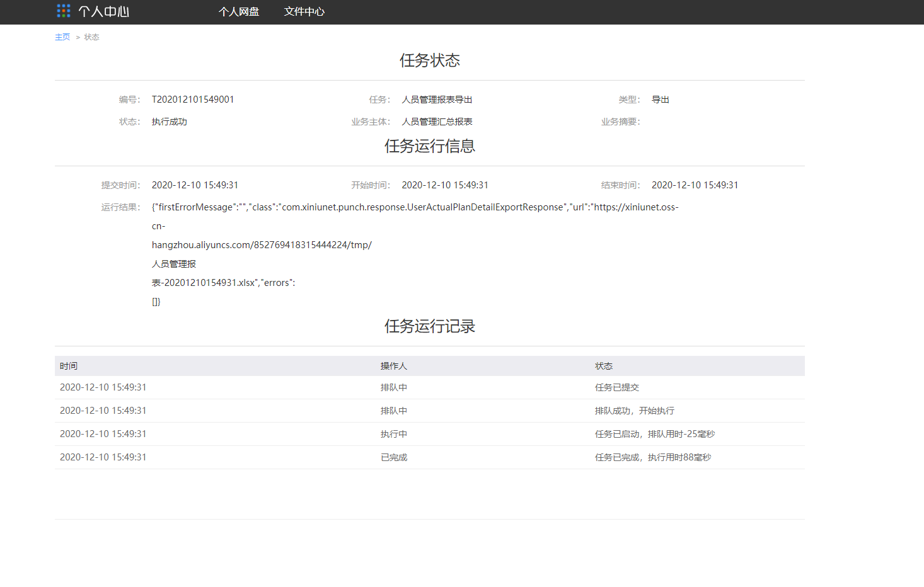The image size is (924, 587).
Task: Click status value 执行成功
Action: pyautogui.click(x=170, y=122)
